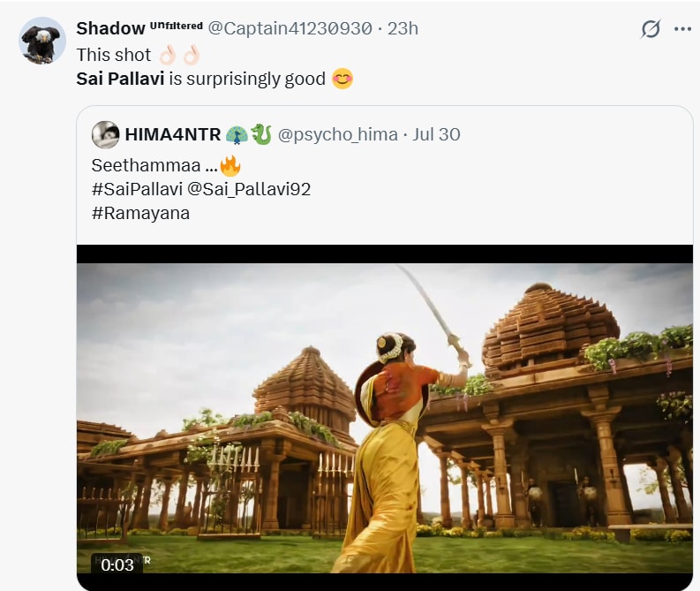The image size is (700, 591).
Task: Open Shadow's eagle profile avatar
Action: point(42,41)
